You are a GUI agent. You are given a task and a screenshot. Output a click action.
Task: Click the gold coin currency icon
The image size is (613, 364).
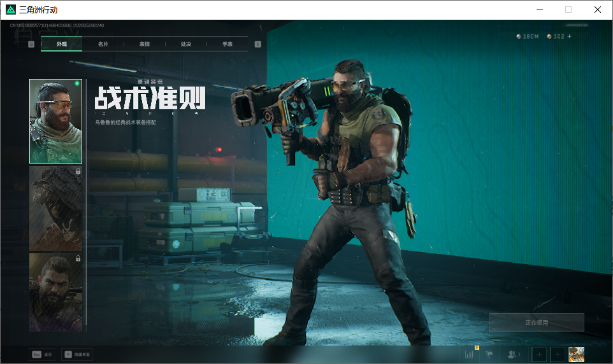(549, 36)
